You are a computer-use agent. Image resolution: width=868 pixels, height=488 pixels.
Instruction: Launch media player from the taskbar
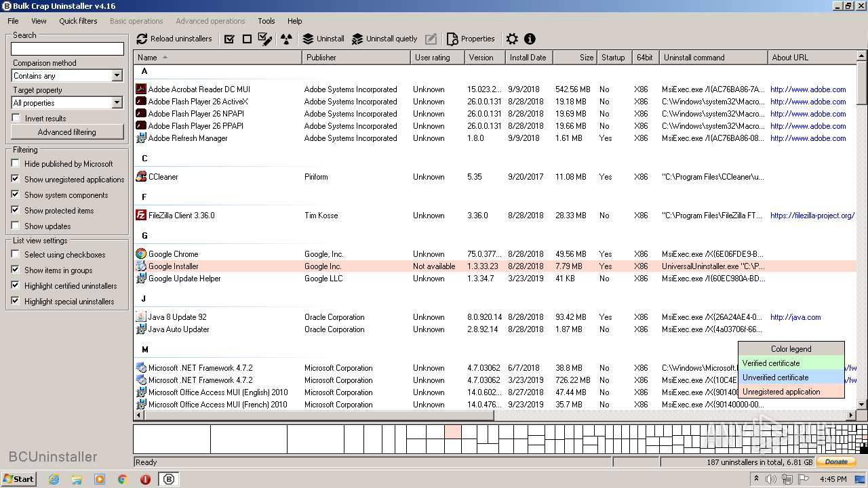coord(100,479)
